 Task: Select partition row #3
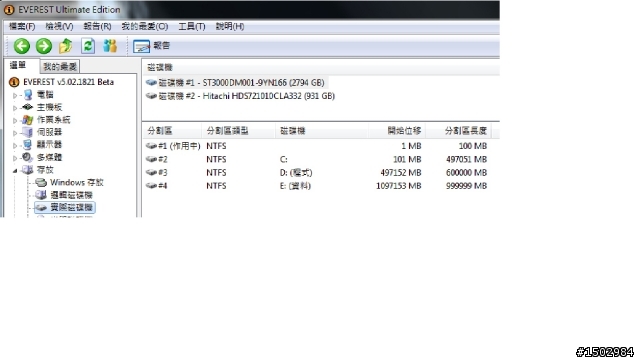tap(317, 173)
